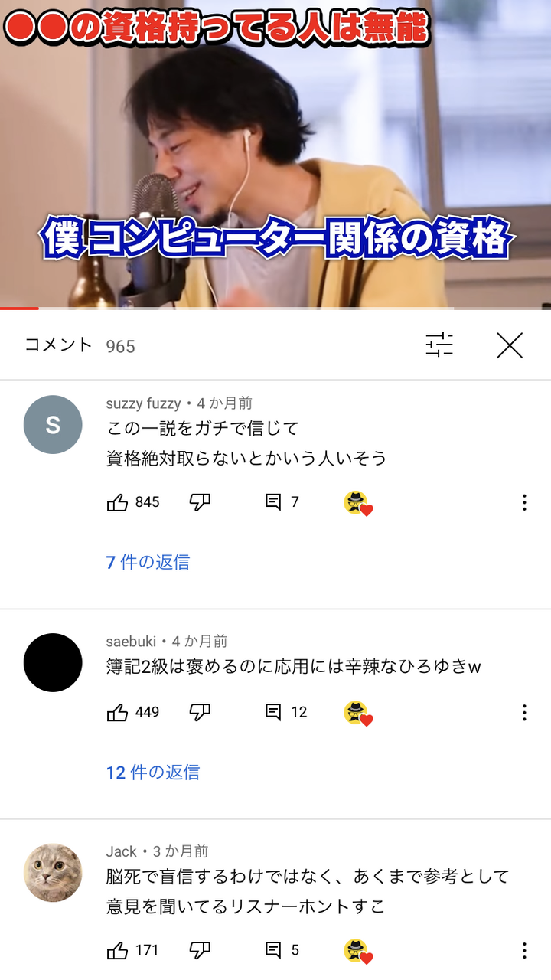Screen dimensions: 551x980
Task: Open comment sort and filter options
Action: (x=439, y=345)
